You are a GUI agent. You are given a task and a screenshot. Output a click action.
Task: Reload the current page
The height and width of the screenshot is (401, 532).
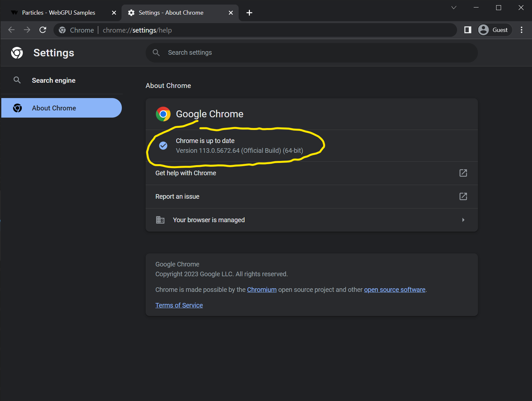(43, 30)
